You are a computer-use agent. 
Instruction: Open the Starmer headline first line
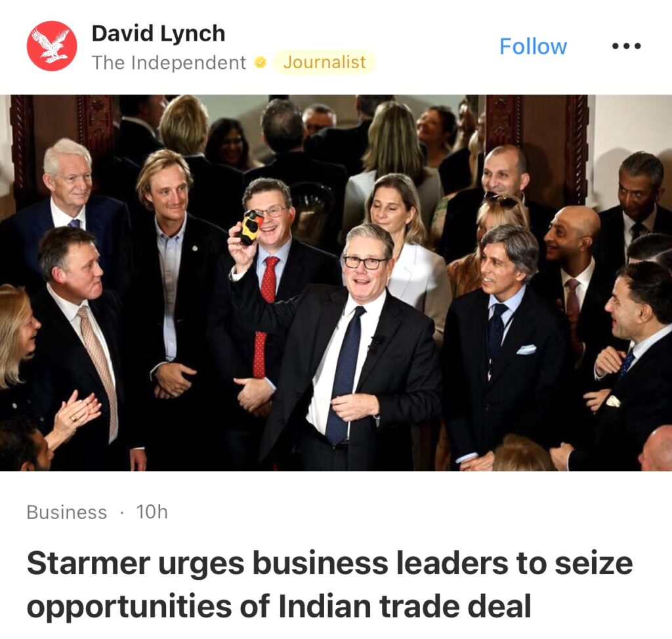329,563
